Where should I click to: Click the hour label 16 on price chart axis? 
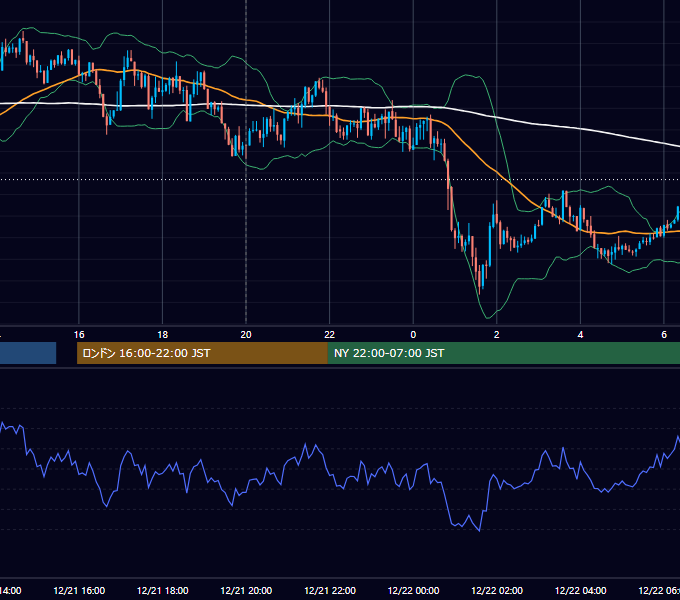pos(79,334)
